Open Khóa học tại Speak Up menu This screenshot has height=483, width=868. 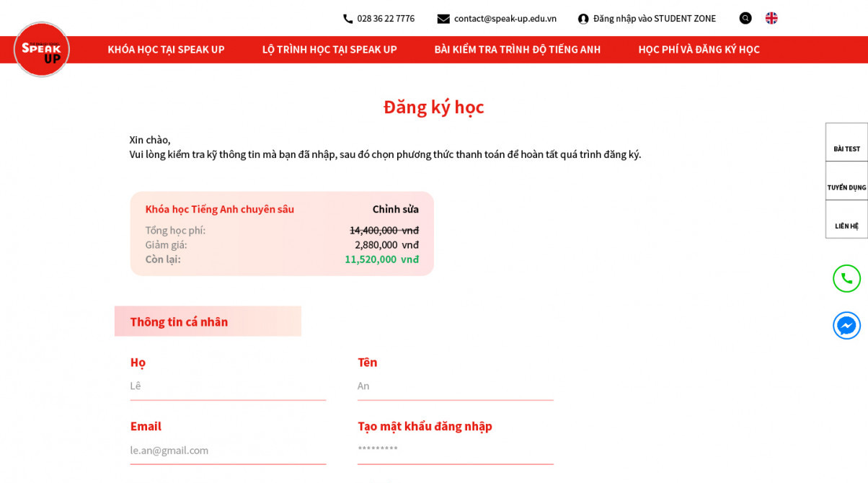[166, 49]
